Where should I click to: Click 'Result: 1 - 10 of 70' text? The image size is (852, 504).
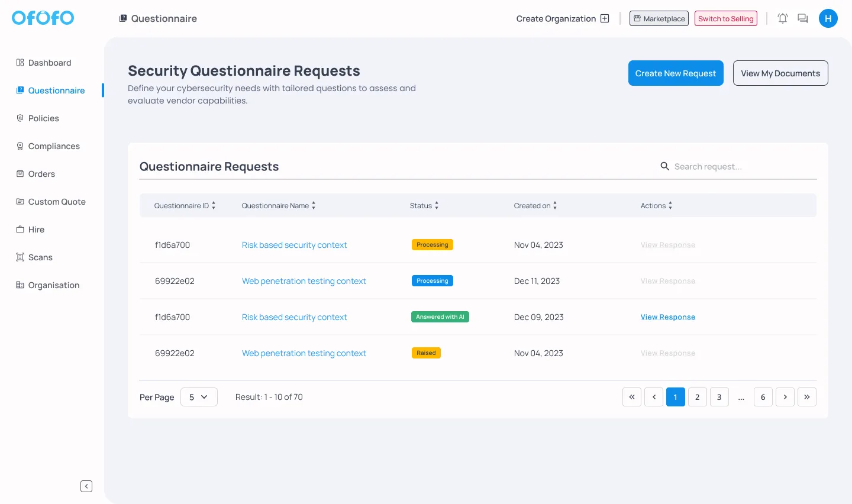269,397
